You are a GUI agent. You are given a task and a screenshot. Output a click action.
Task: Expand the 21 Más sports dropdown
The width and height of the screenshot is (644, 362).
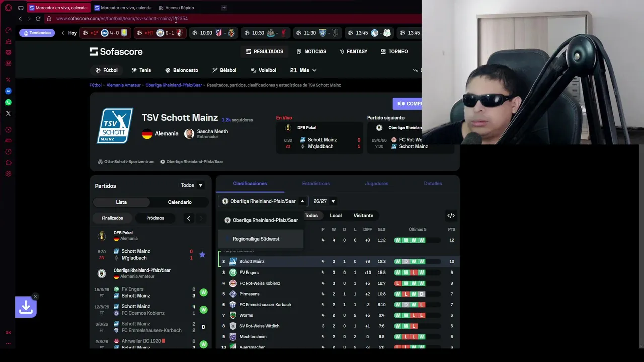tap(303, 70)
